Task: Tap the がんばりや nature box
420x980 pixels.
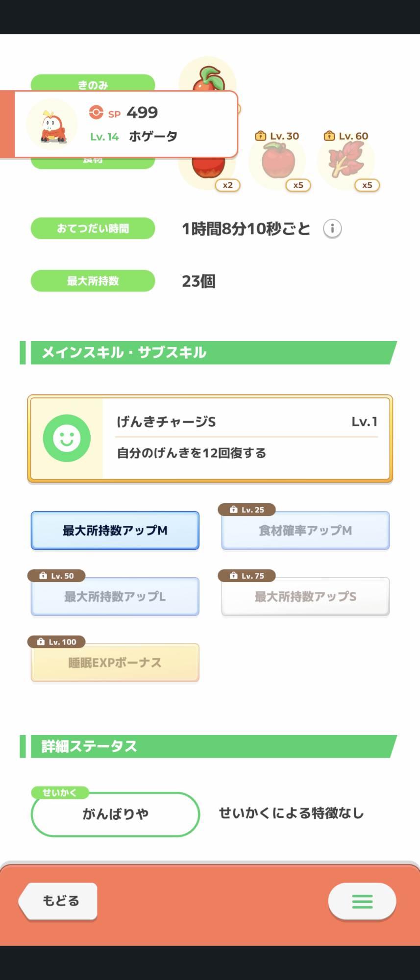Action: [x=115, y=814]
